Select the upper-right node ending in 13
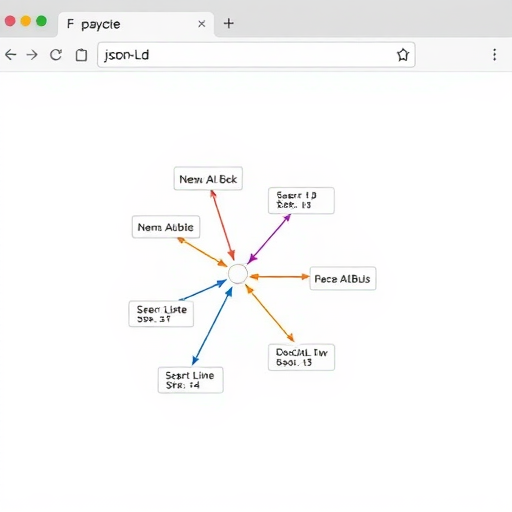This screenshot has width=512, height=512. 301,200
